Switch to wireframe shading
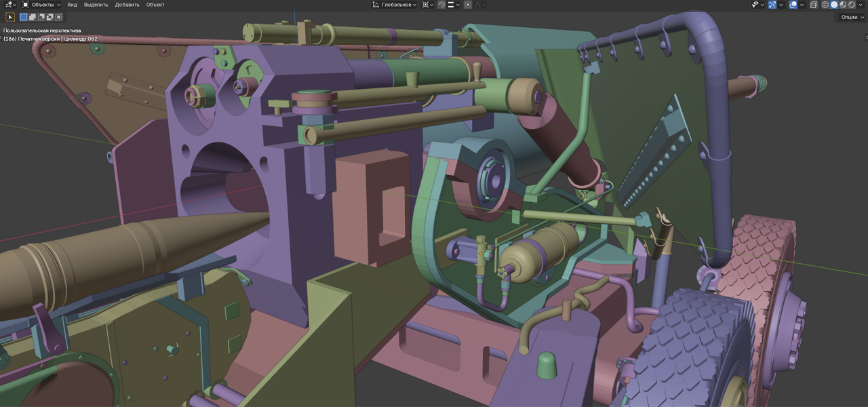The width and height of the screenshot is (868, 407). click(x=825, y=5)
